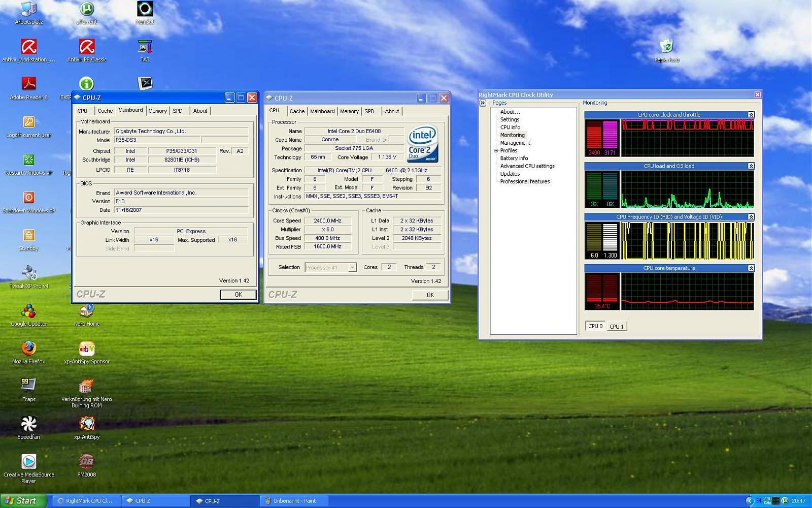Screen dimensions: 812x508
Task: Toggle the CPU 1 monitoring button
Action: pos(617,326)
